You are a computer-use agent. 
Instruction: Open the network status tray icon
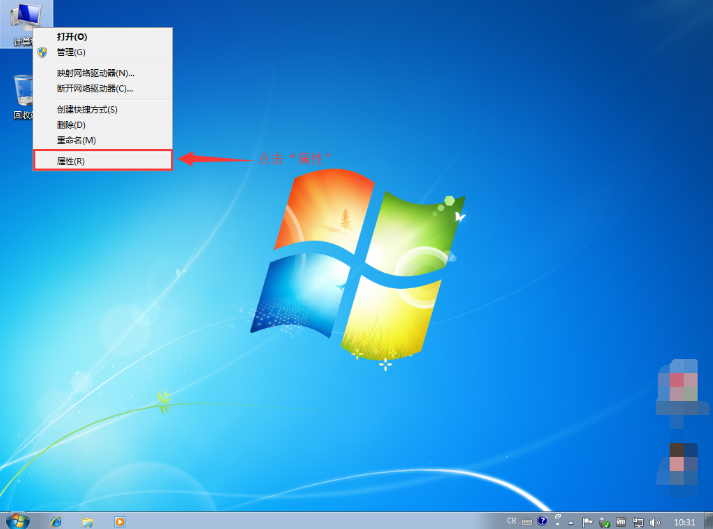click(638, 523)
